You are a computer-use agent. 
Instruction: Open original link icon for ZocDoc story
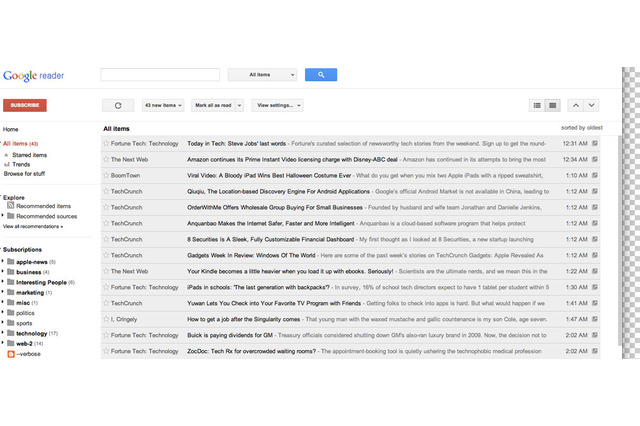click(x=595, y=351)
